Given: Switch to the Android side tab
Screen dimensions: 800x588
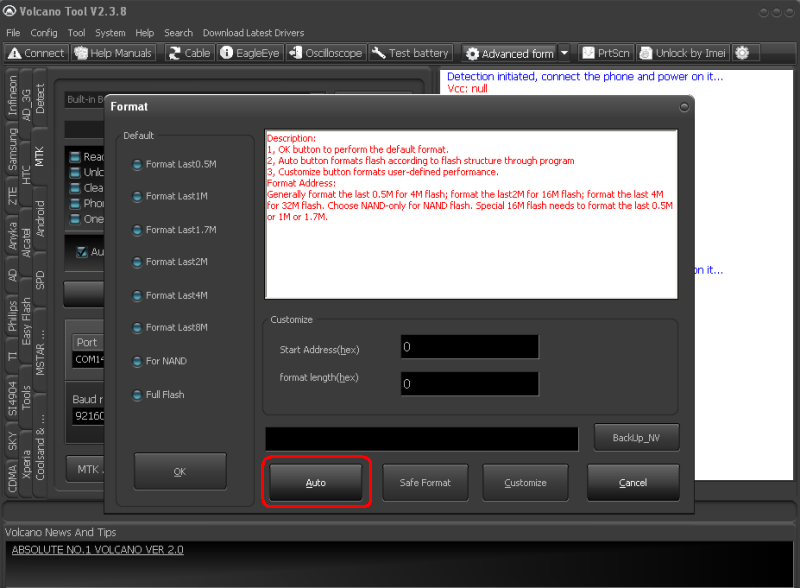Looking at the screenshot, I should pyautogui.click(x=40, y=218).
